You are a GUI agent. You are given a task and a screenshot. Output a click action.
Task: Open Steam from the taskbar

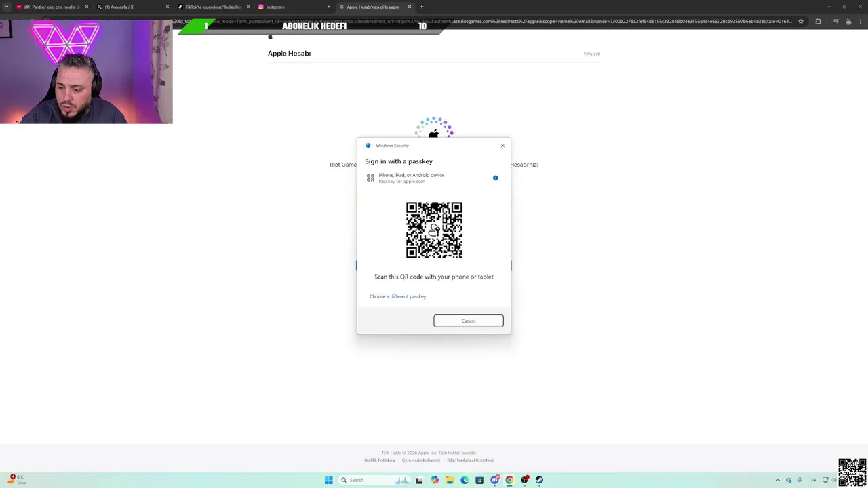pos(539,480)
